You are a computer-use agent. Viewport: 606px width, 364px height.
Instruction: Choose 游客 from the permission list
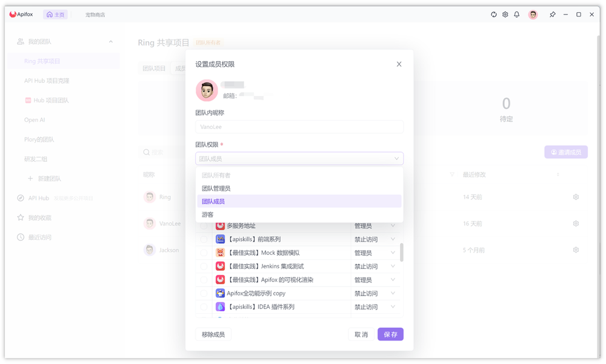[x=208, y=214]
